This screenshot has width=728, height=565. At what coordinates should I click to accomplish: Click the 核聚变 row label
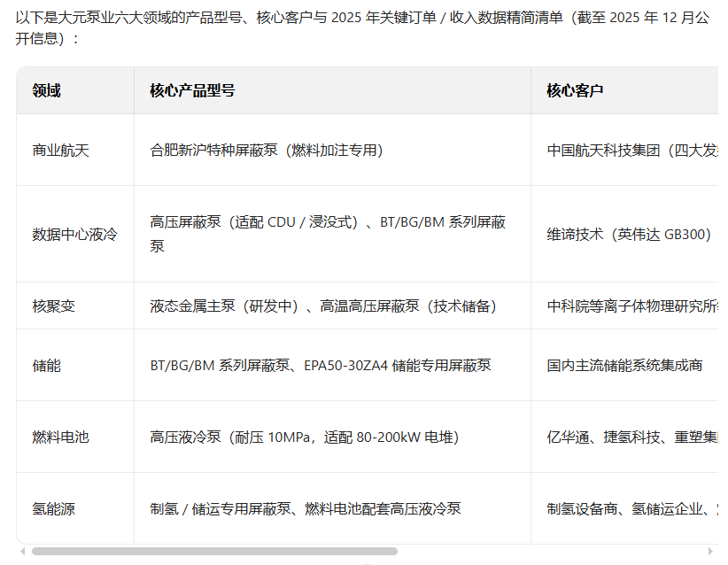coord(53,306)
